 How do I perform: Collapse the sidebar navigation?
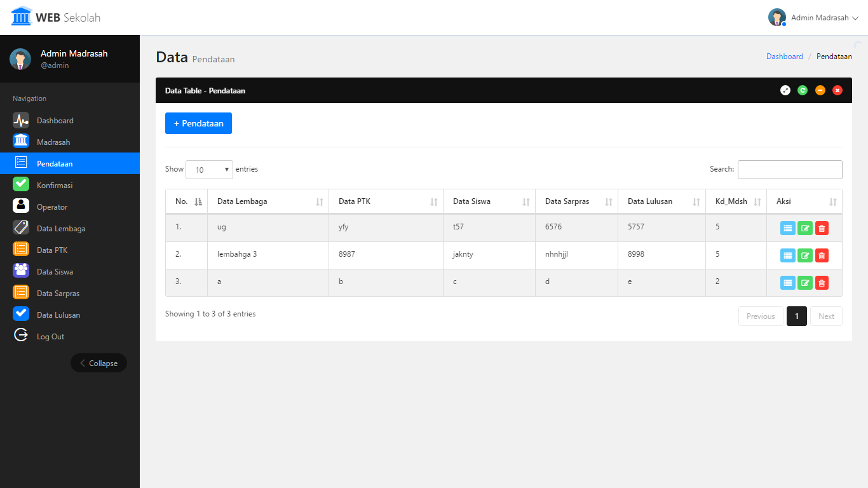(x=98, y=363)
